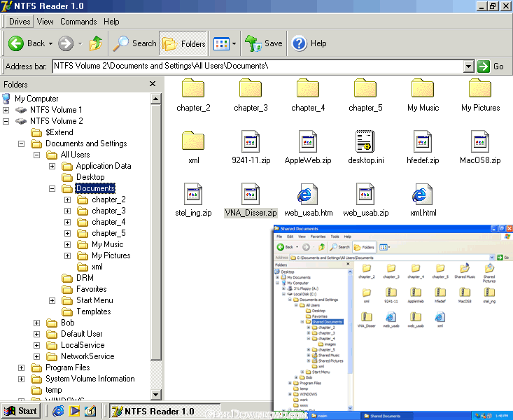Select Templates folder in tree
The height and width of the screenshot is (420, 513).
[94, 311]
